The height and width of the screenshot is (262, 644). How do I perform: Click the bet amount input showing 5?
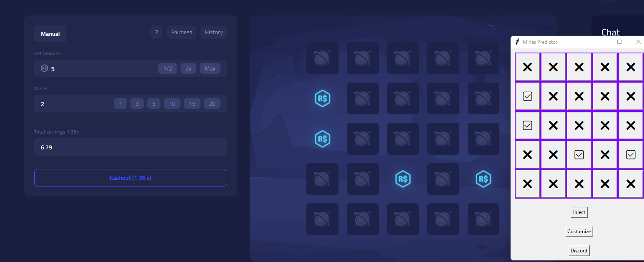(x=83, y=68)
